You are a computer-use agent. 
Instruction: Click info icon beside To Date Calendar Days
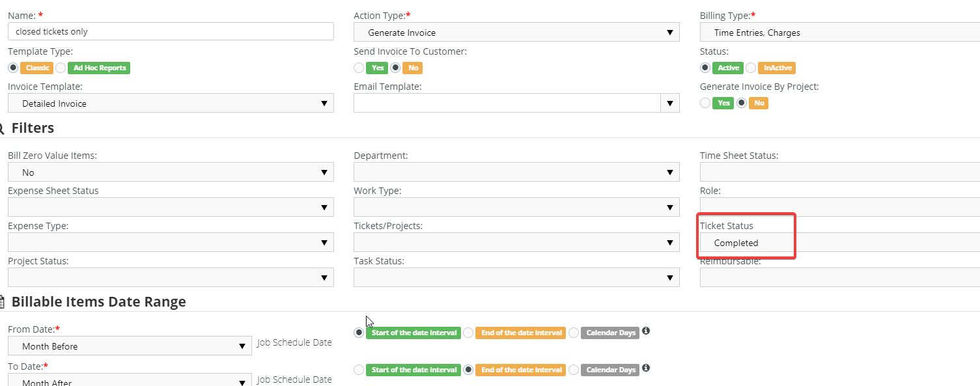click(x=646, y=368)
